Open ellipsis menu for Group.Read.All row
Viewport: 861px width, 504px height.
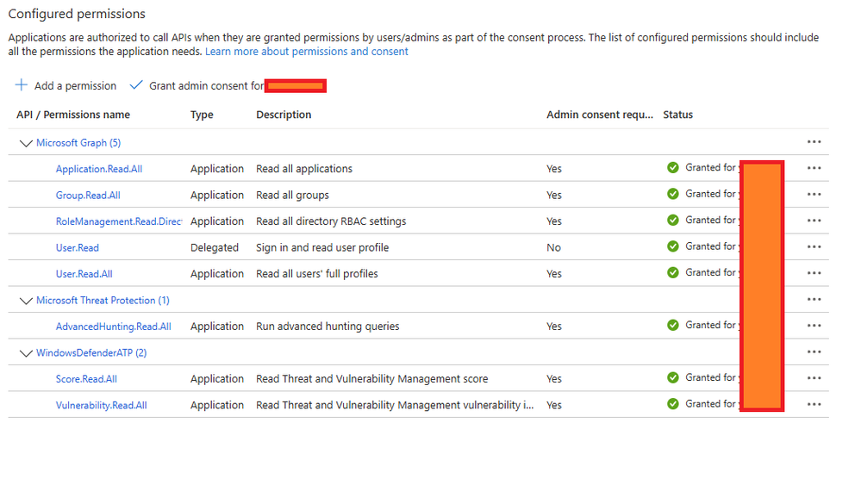[x=814, y=195]
